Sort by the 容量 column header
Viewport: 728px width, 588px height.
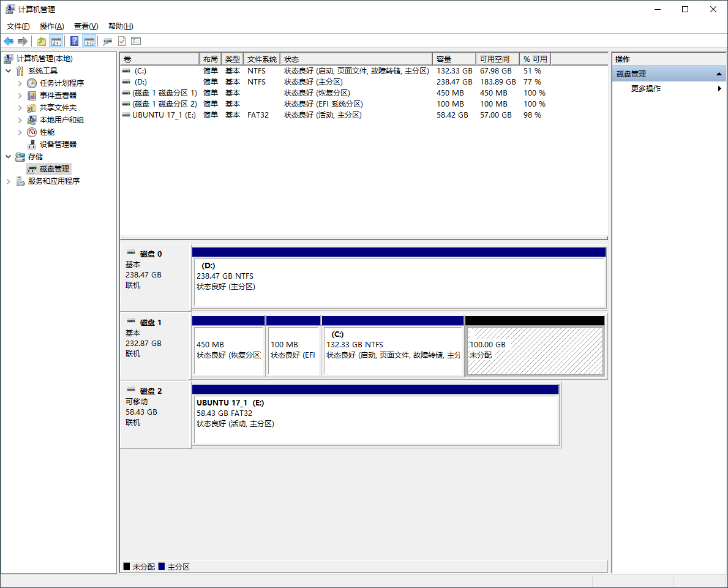pyautogui.click(x=454, y=59)
